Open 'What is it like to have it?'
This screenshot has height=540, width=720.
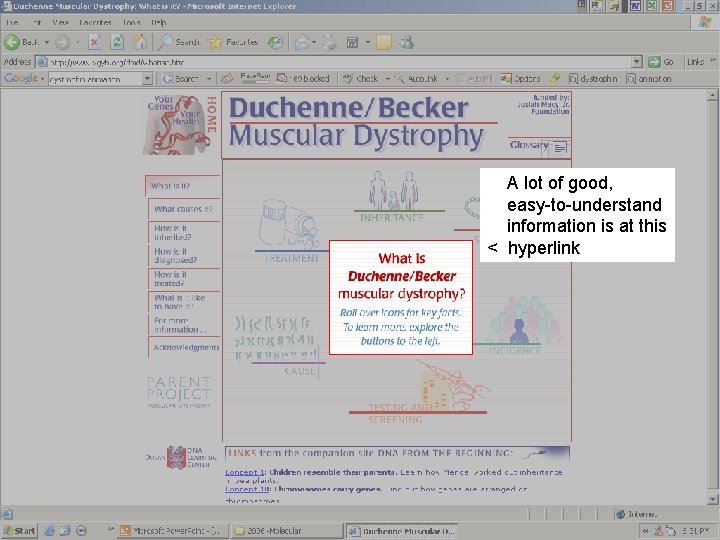[x=184, y=302]
